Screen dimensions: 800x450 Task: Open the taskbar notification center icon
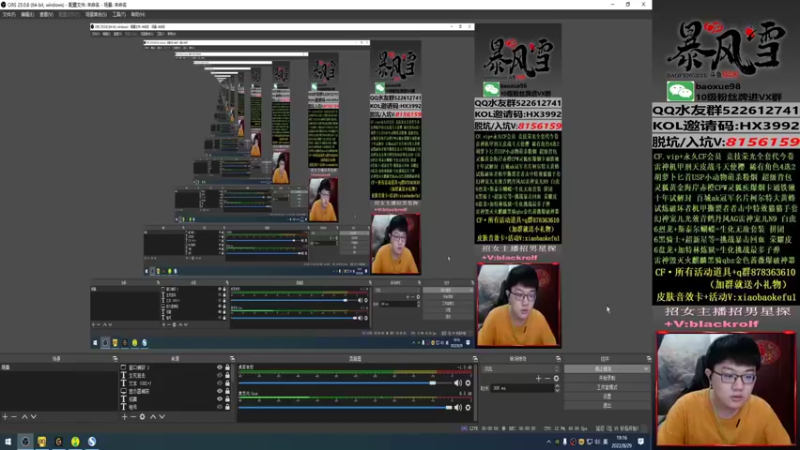coord(641,442)
